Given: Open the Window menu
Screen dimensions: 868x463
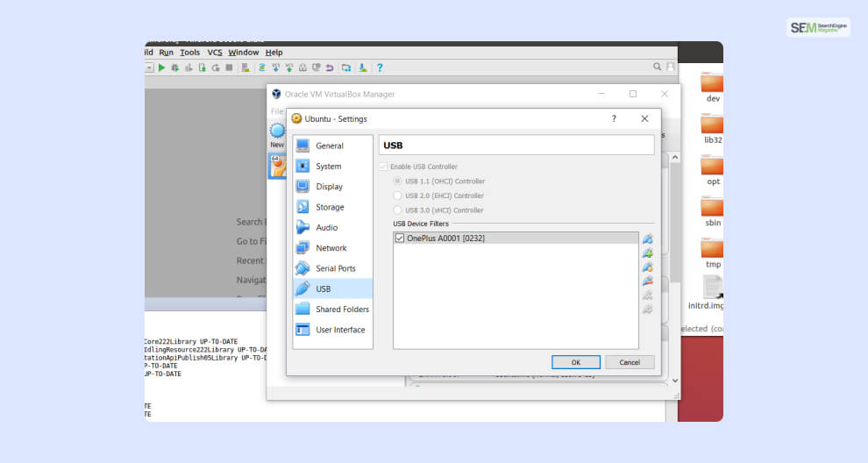Looking at the screenshot, I should pos(244,53).
